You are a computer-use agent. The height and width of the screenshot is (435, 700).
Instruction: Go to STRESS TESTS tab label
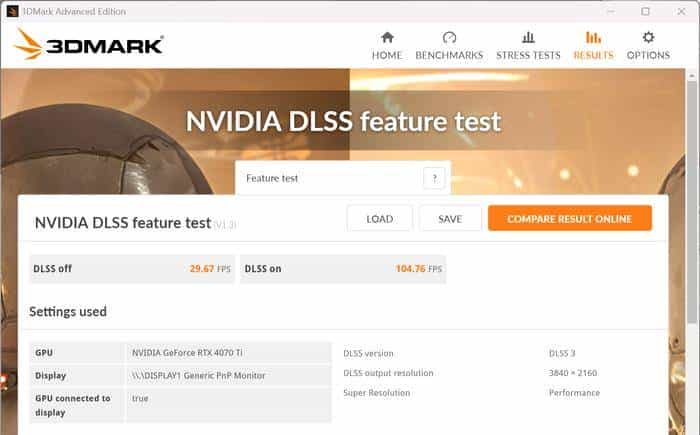(528, 56)
